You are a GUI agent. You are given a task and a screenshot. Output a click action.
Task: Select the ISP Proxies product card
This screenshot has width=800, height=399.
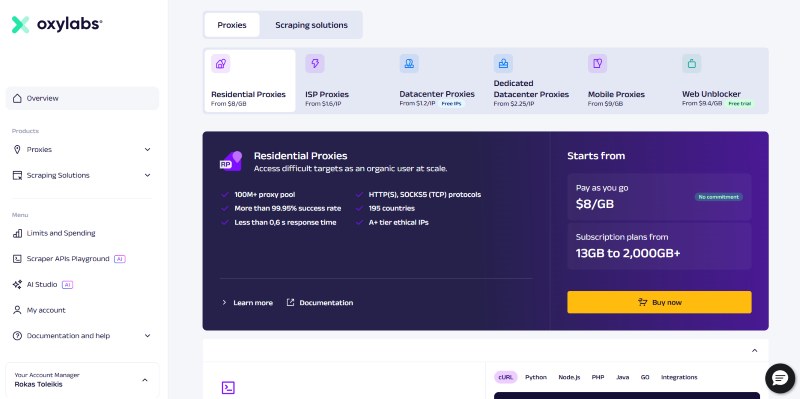344,81
